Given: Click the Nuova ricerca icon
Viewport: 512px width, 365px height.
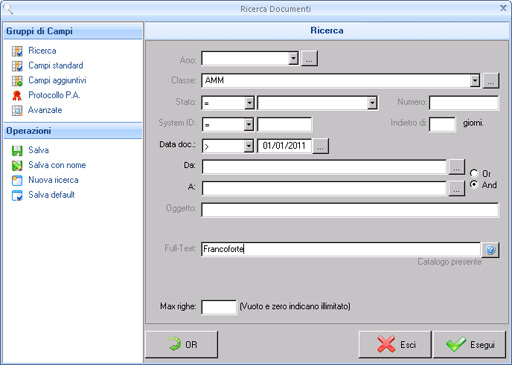Looking at the screenshot, I should 17,180.
